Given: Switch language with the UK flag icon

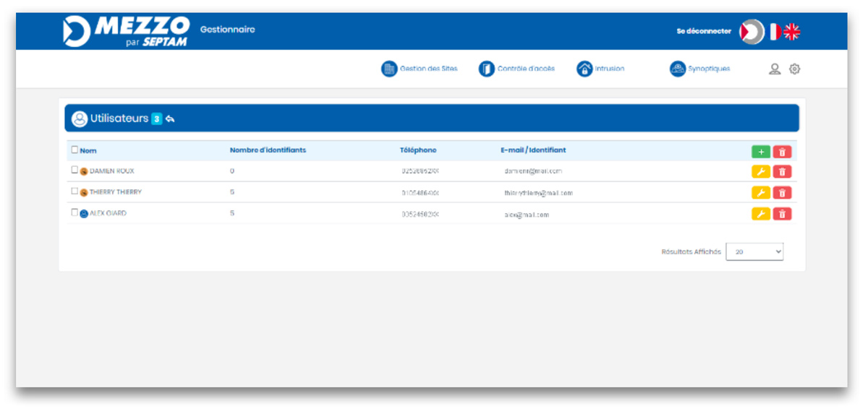Looking at the screenshot, I should pyautogui.click(x=792, y=32).
